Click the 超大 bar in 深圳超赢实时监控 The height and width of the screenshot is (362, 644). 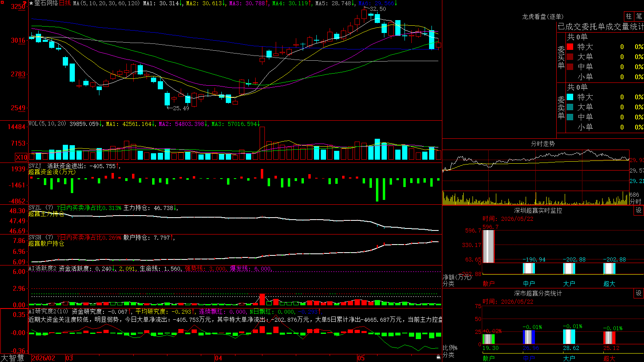[x=609, y=269]
